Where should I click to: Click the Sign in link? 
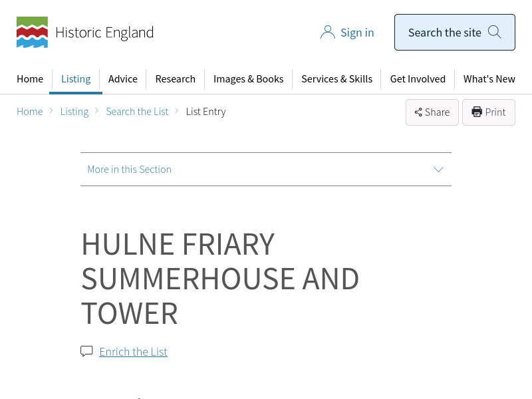(x=357, y=33)
